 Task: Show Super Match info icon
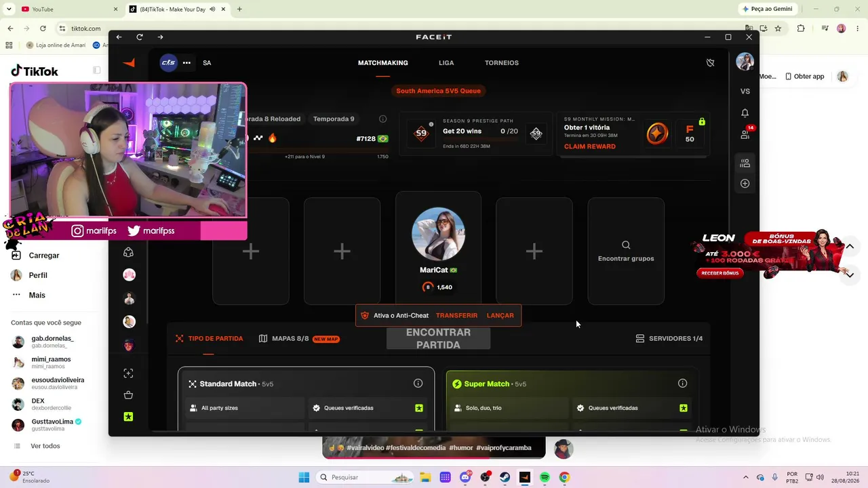click(x=682, y=384)
